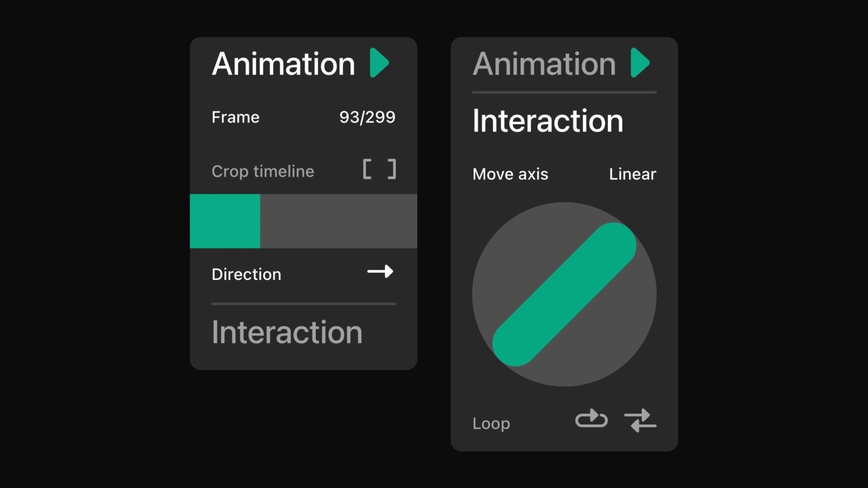
Task: Expand the Move axis options
Action: pos(510,174)
